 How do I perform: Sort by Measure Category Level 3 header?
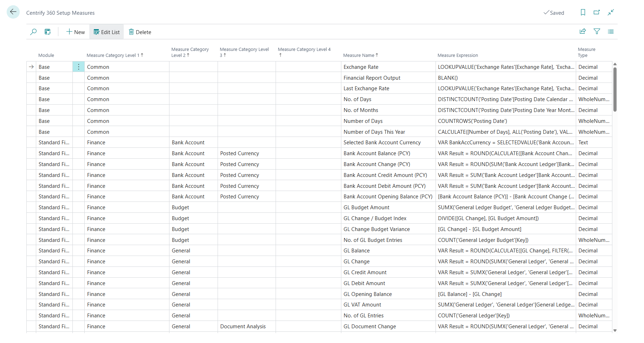244,52
